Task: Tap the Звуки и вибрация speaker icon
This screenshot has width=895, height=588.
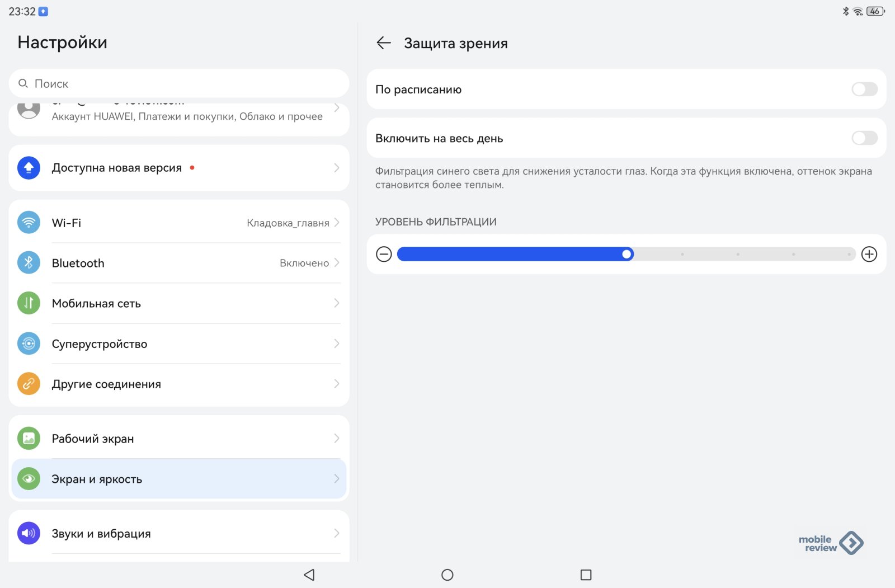Action: point(29,533)
